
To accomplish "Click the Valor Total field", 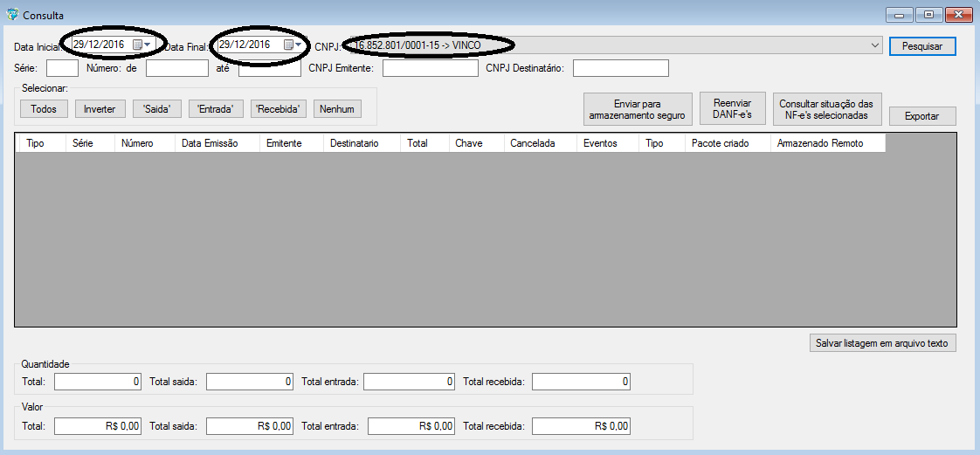I will point(98,426).
